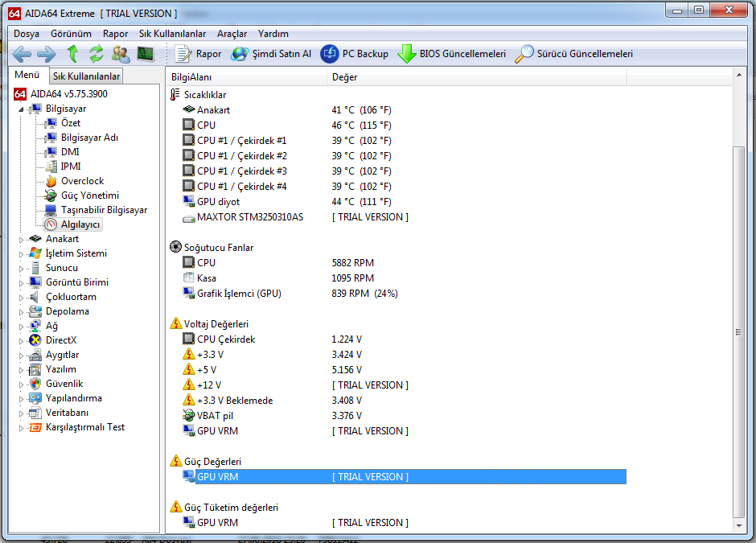
Task: Expand the Çokluortam tree node
Action: [x=21, y=298]
